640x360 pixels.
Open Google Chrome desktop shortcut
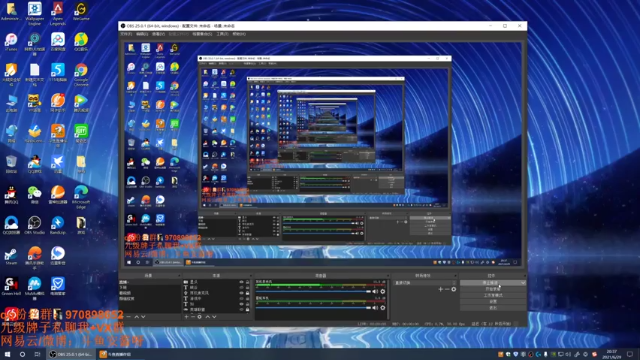[x=81, y=74]
